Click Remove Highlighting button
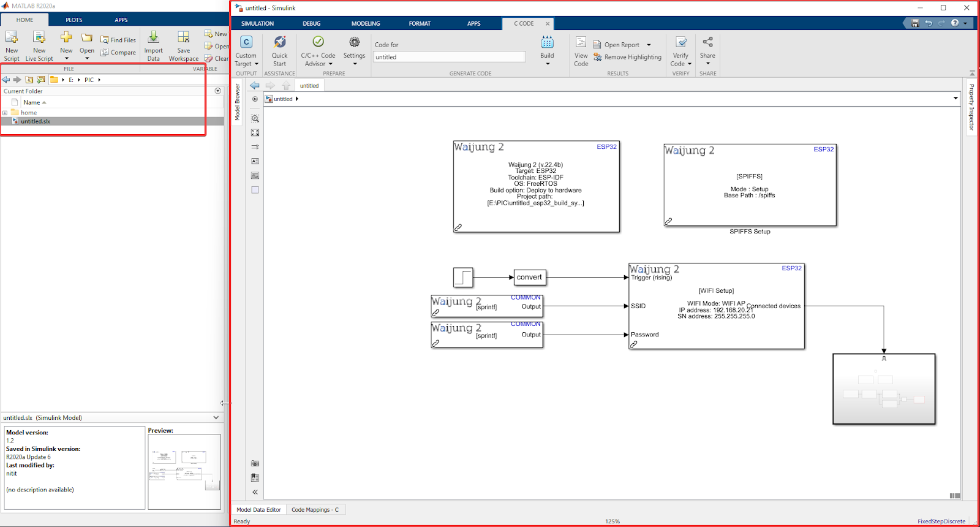Viewport: 980px width, 527px height. [627, 57]
